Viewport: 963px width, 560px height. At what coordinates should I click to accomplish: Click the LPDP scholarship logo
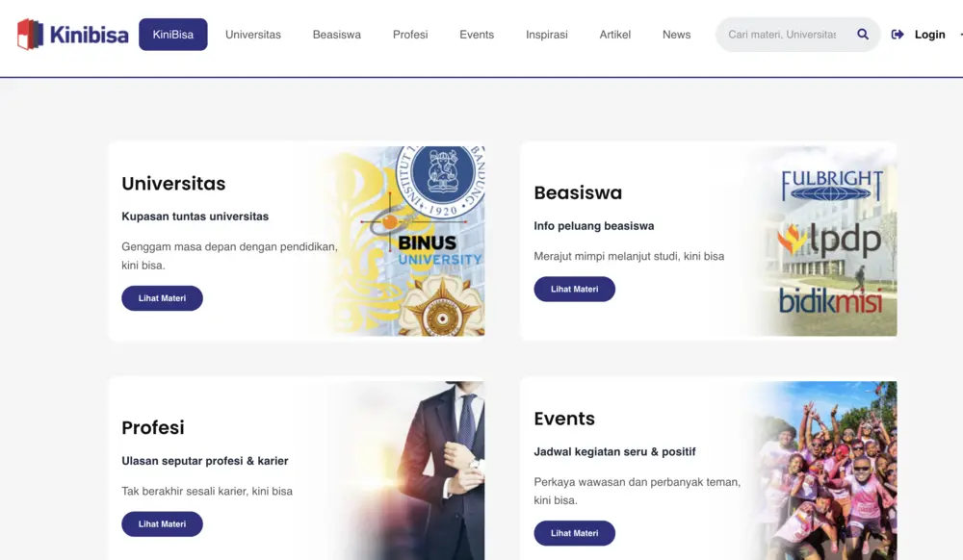point(830,240)
